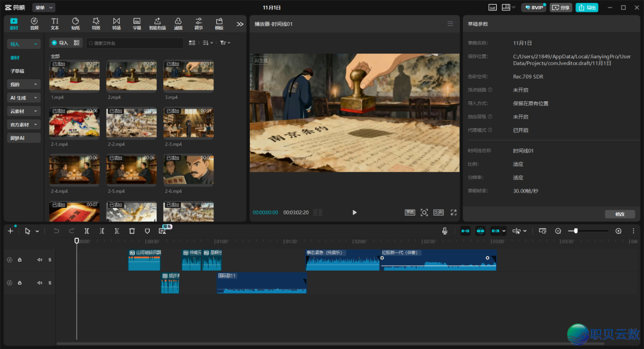Click the fullscreen icon in the player
The height and width of the screenshot is (349, 644).
[x=453, y=213]
